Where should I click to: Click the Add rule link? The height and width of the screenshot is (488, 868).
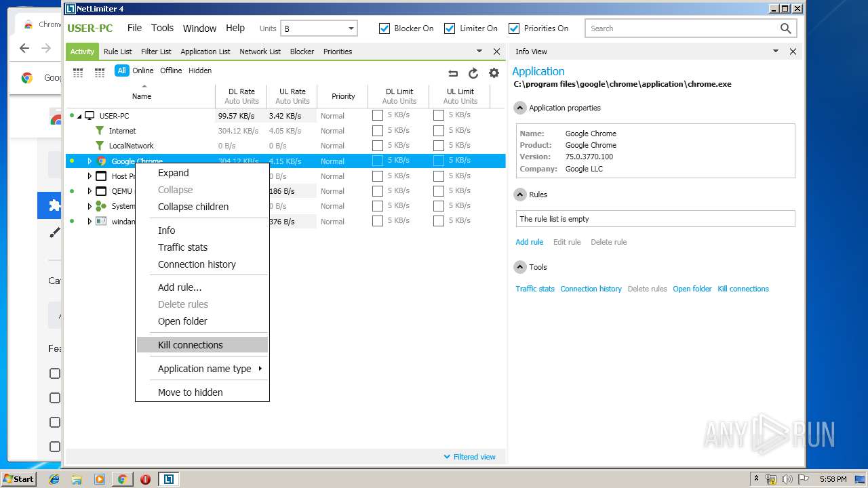tap(530, 242)
